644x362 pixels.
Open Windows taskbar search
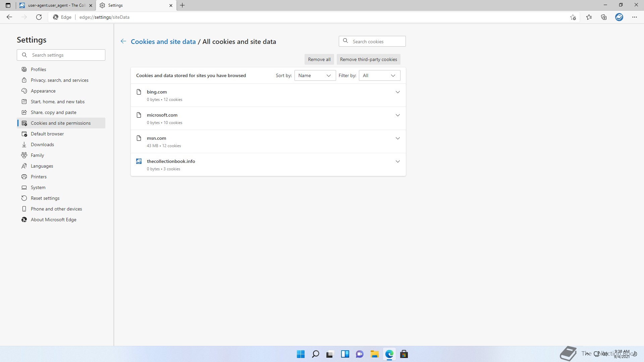coord(316,354)
